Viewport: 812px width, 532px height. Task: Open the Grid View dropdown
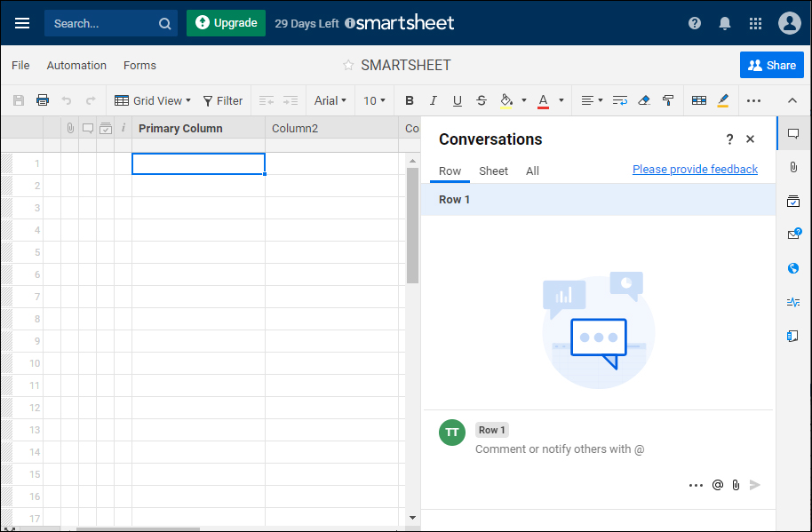pos(153,100)
